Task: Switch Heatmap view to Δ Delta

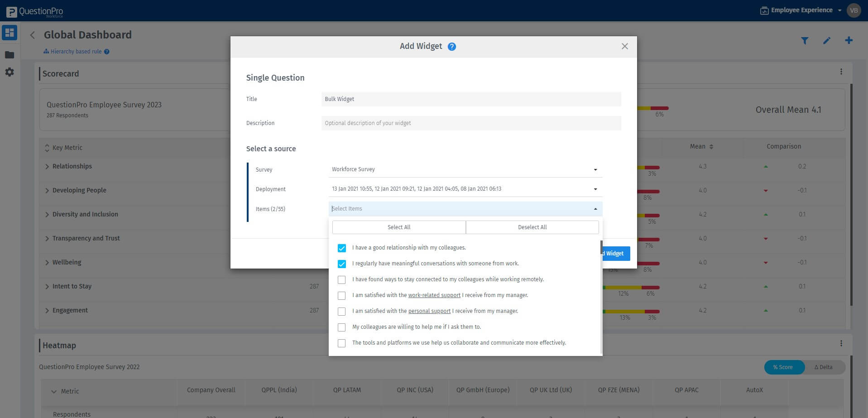Action: pyautogui.click(x=823, y=367)
